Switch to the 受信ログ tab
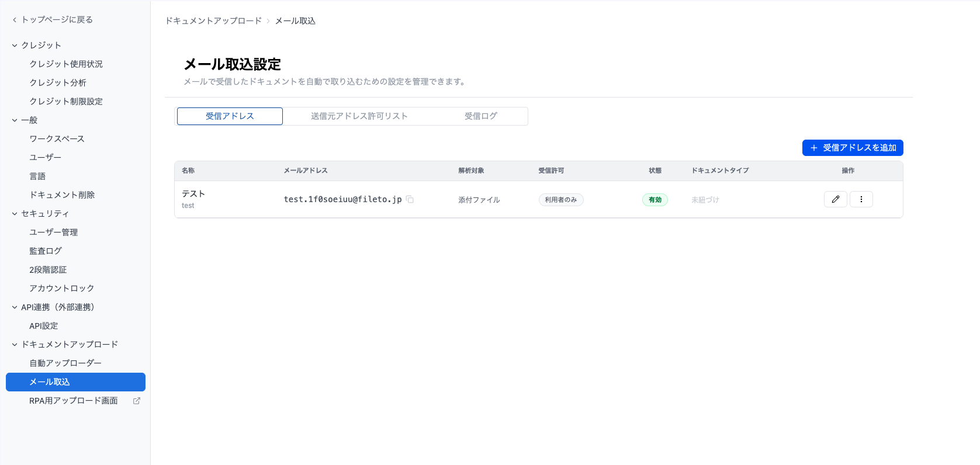980x465 pixels. click(480, 116)
